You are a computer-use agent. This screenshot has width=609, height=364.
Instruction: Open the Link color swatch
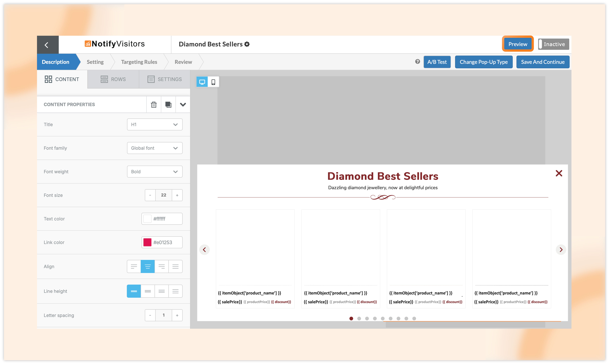[147, 242]
